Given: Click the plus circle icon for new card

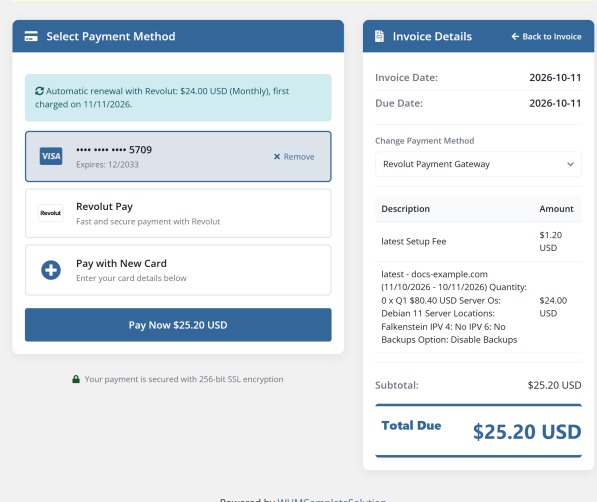Looking at the screenshot, I should point(51,270).
